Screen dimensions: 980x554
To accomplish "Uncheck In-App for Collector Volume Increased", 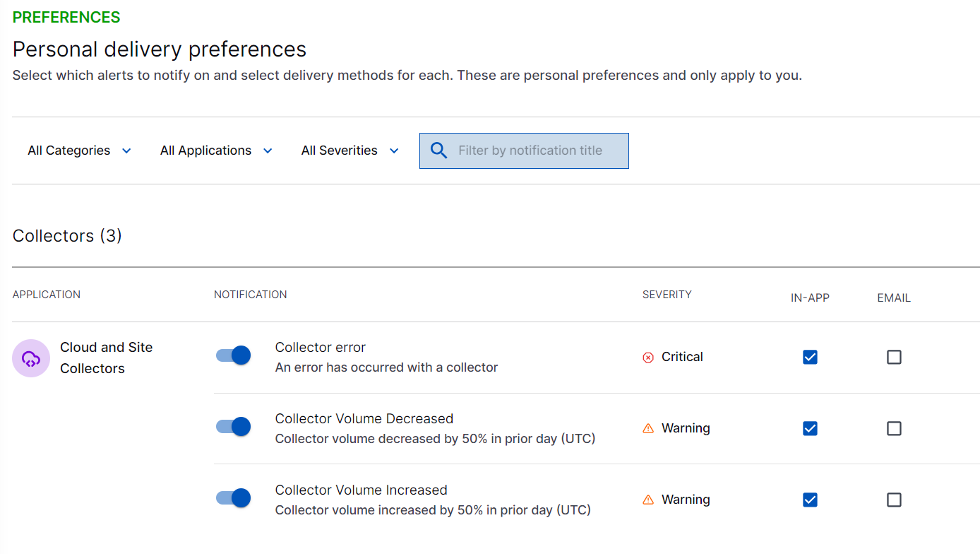I will [810, 500].
